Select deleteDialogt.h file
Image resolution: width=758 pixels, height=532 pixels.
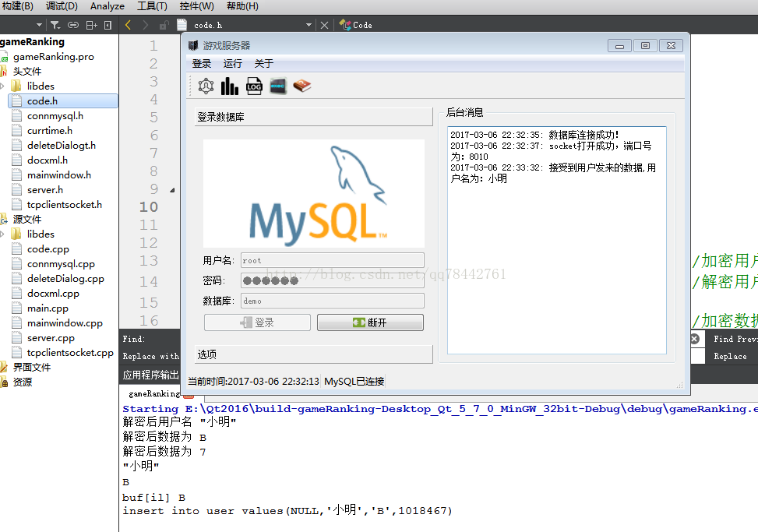(61, 146)
